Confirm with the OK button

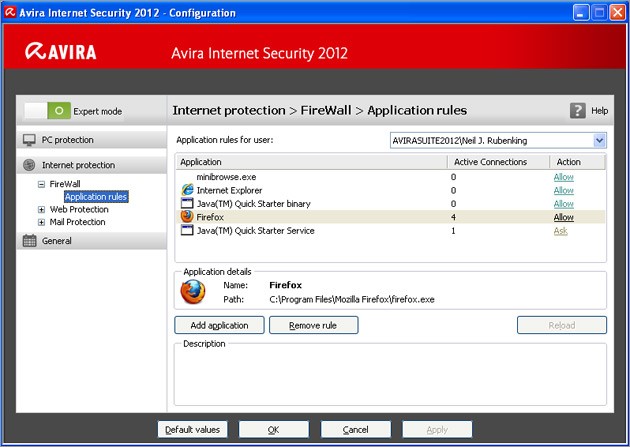click(274, 429)
